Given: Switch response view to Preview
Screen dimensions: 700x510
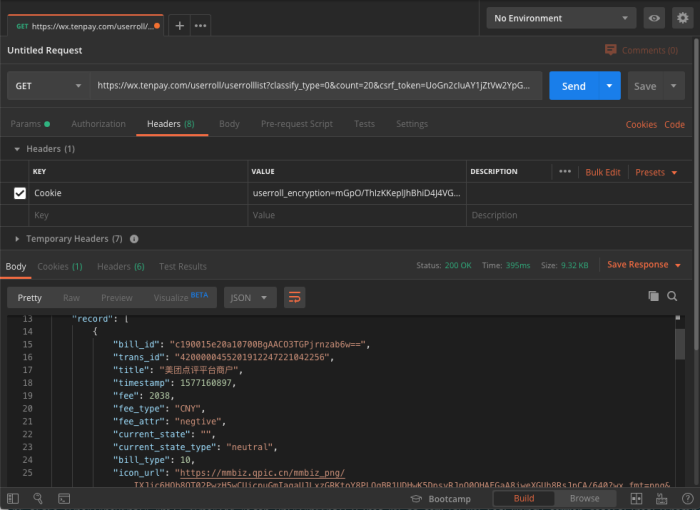Looking at the screenshot, I should (117, 298).
